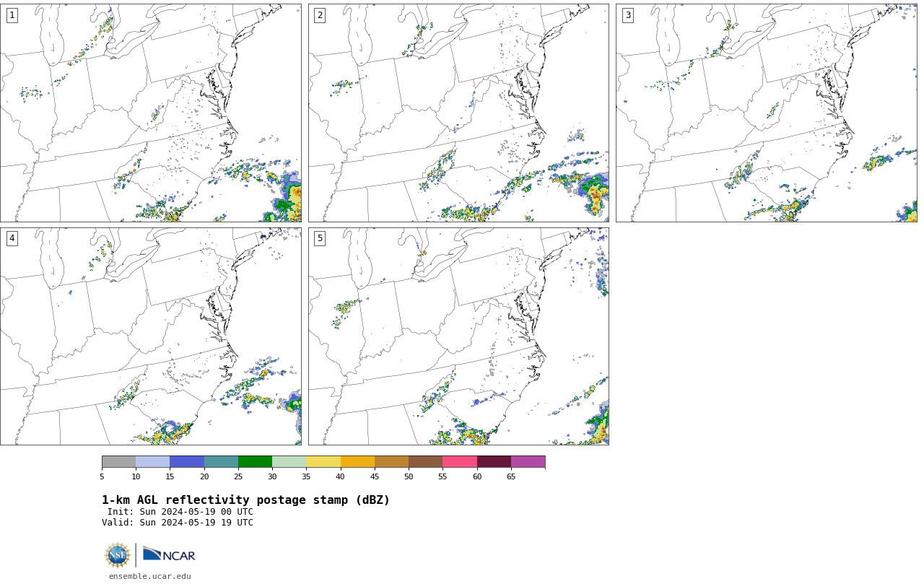This screenshot has height=584, width=924.
Task: Click the colorbar tick label 50
Action: (409, 476)
